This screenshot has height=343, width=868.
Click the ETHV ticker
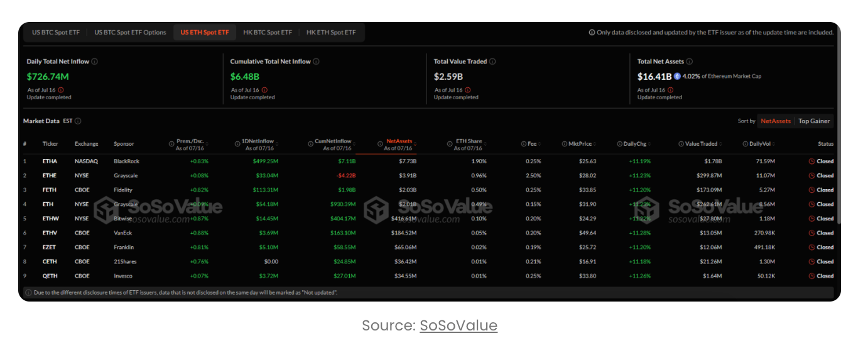[50, 233]
